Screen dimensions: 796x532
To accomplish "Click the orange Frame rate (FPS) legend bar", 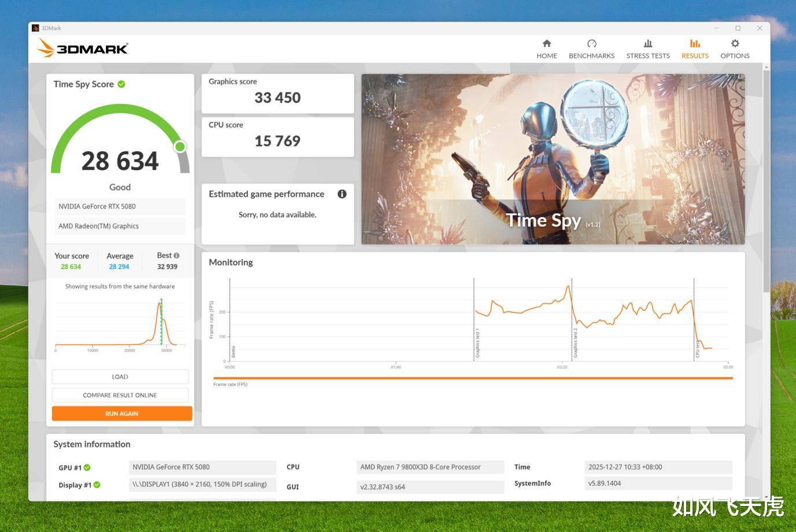I will [x=473, y=378].
